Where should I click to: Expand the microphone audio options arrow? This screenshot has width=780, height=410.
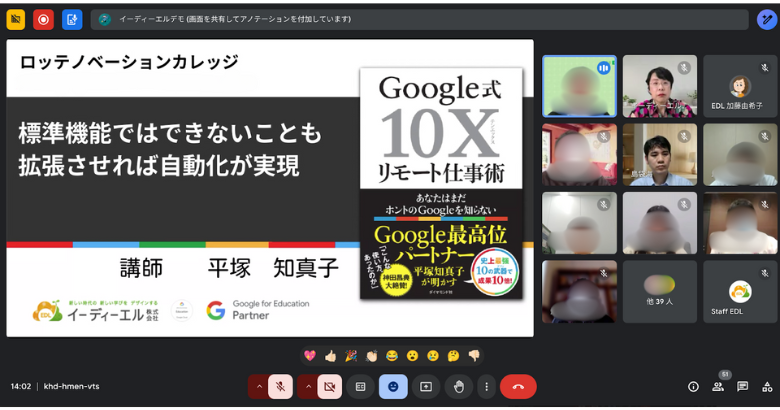pyautogui.click(x=259, y=387)
